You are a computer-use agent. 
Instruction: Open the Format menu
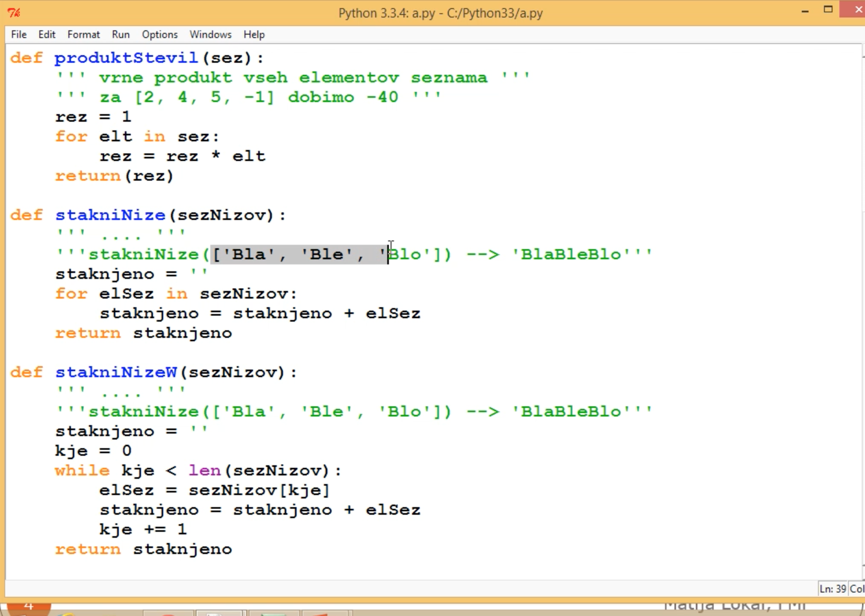click(83, 35)
